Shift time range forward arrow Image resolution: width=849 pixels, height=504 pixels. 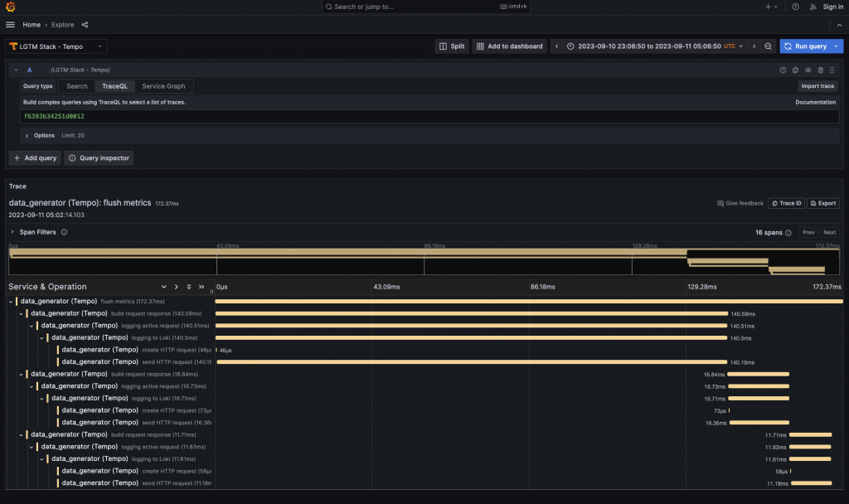(x=754, y=46)
